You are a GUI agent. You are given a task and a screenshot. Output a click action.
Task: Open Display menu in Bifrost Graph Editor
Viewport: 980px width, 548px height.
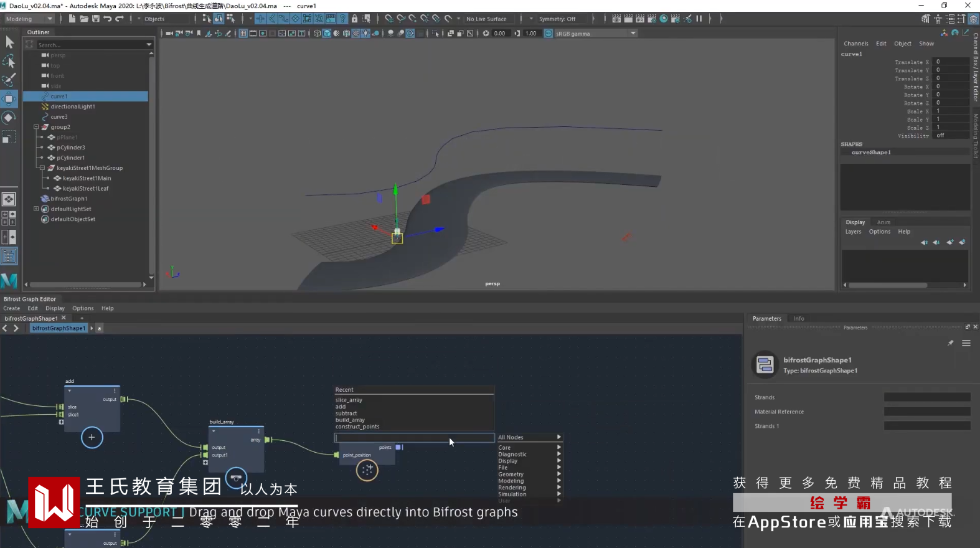tap(55, 308)
